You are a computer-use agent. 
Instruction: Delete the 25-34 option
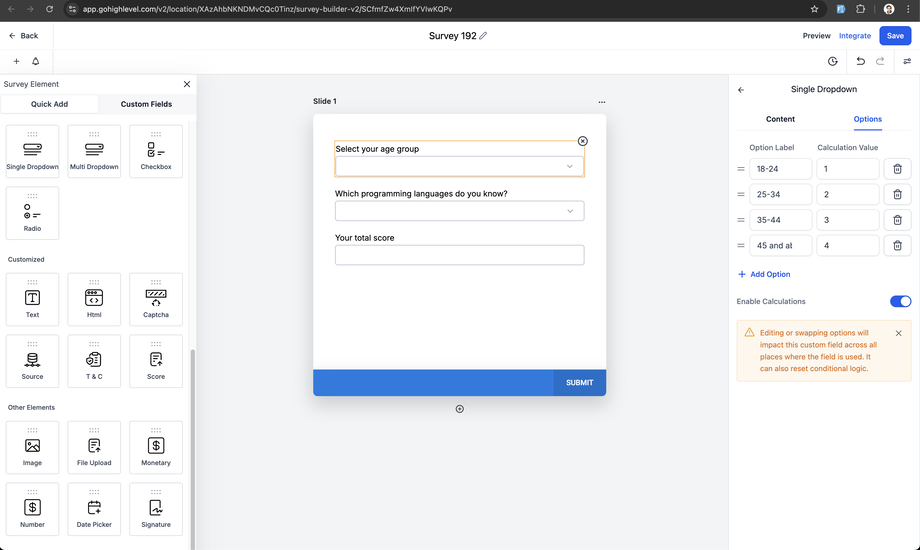[x=897, y=194]
